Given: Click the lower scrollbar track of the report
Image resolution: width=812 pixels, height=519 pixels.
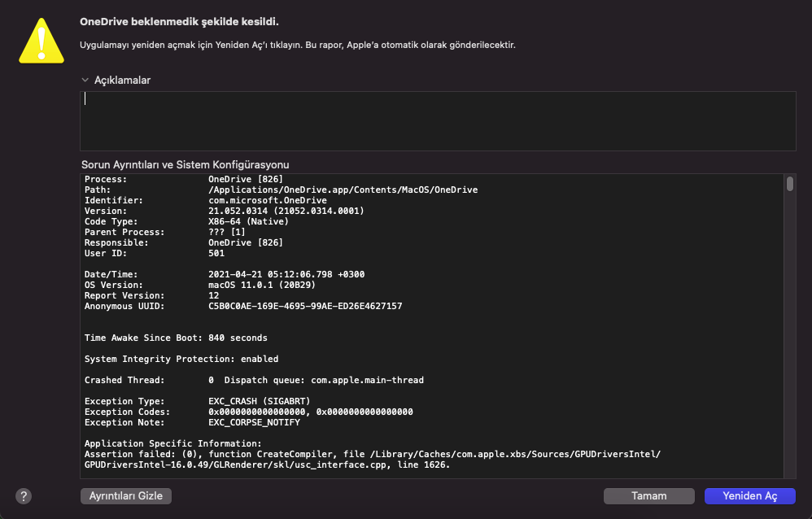Looking at the screenshot, I should tap(789, 366).
